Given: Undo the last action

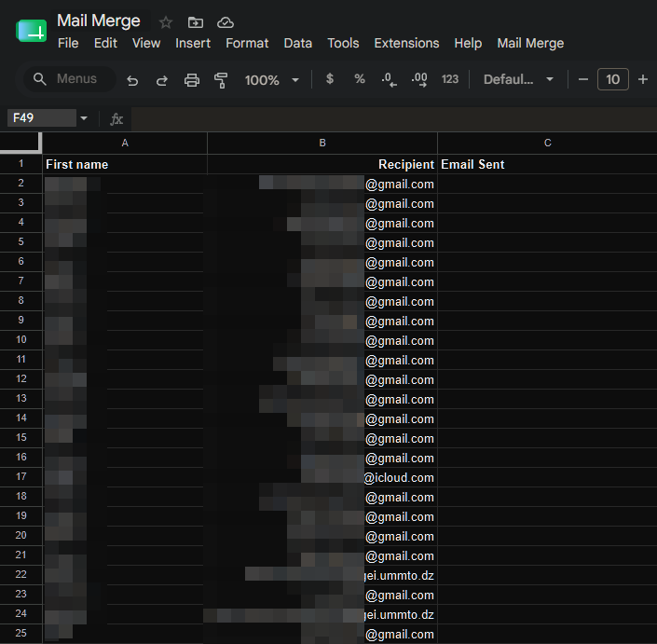Looking at the screenshot, I should (x=132, y=79).
